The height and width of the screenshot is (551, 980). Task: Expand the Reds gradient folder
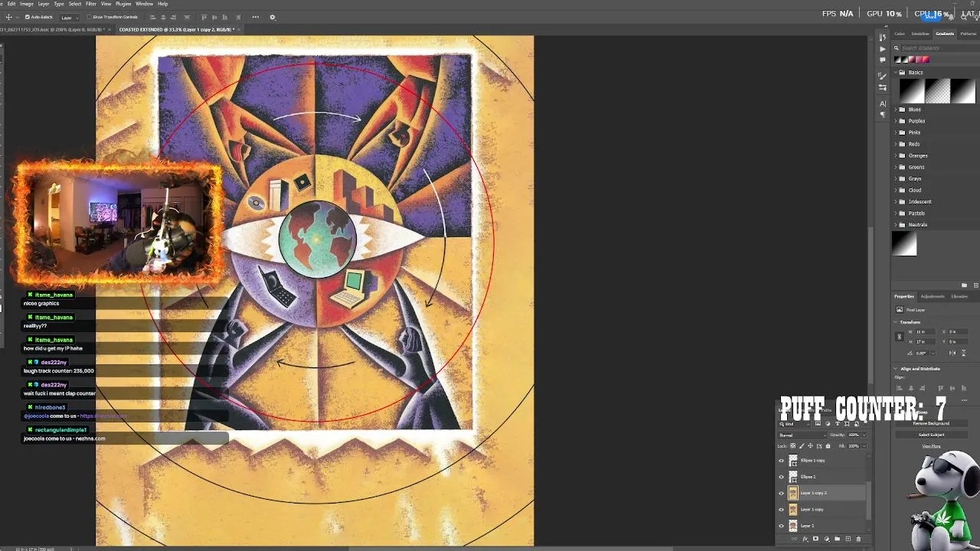(x=896, y=144)
